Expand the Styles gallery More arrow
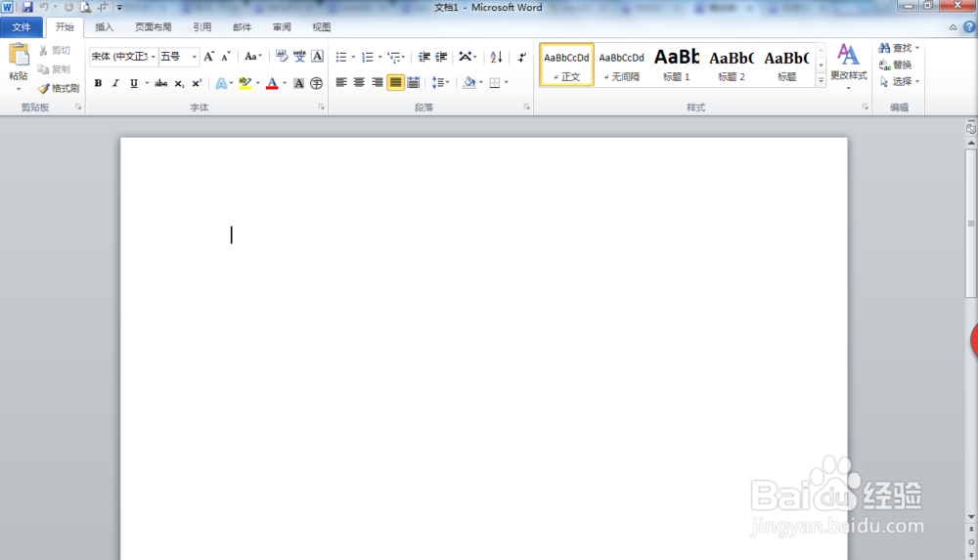The width and height of the screenshot is (978, 560). (x=821, y=80)
